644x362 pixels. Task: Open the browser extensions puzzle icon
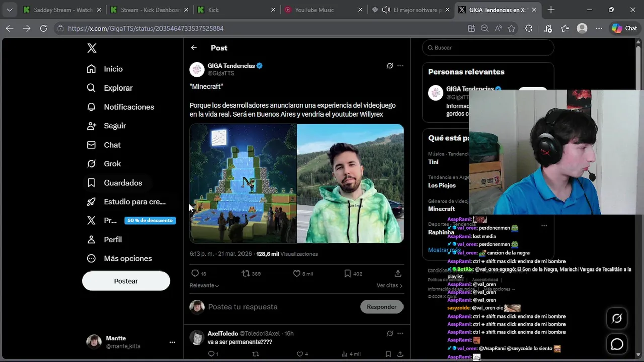[x=528, y=29]
